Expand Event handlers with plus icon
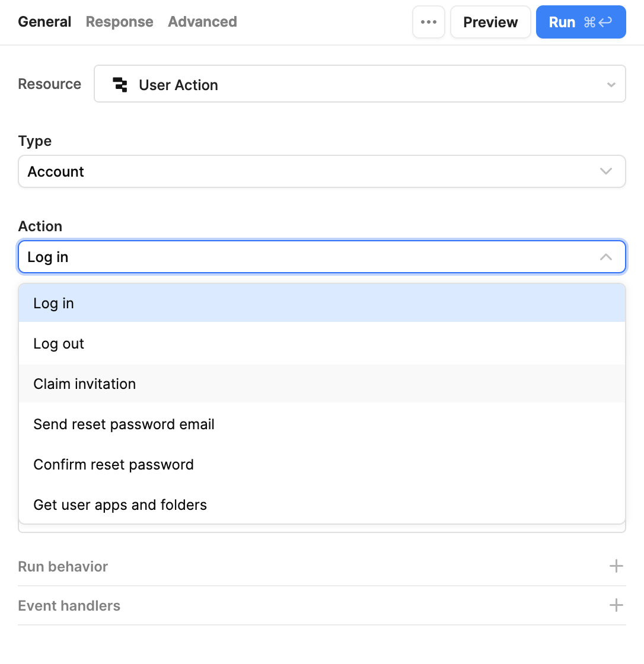Screen dimensions: 644x664 [x=616, y=605]
